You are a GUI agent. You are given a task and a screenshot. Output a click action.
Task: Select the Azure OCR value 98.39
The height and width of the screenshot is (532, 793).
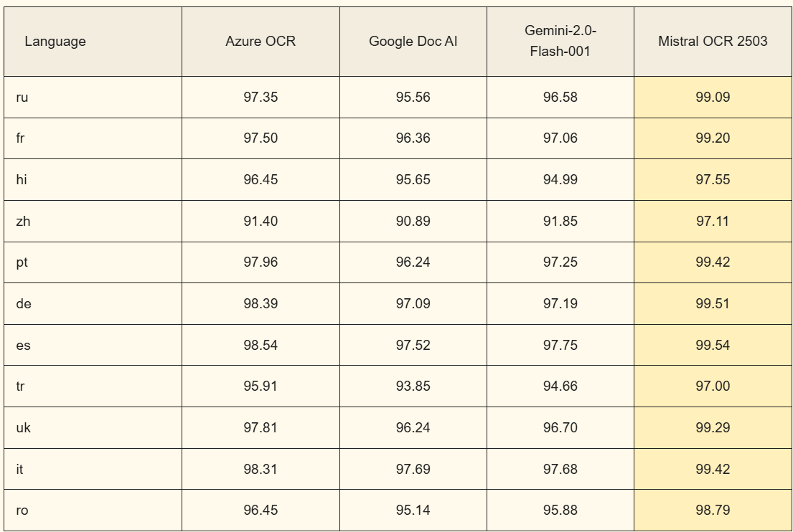(261, 303)
